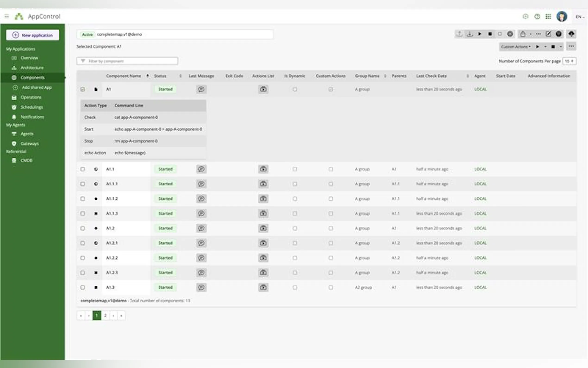588x368 pixels.
Task: Select the checkbox for component A1.1.2
Action: pyautogui.click(x=83, y=199)
